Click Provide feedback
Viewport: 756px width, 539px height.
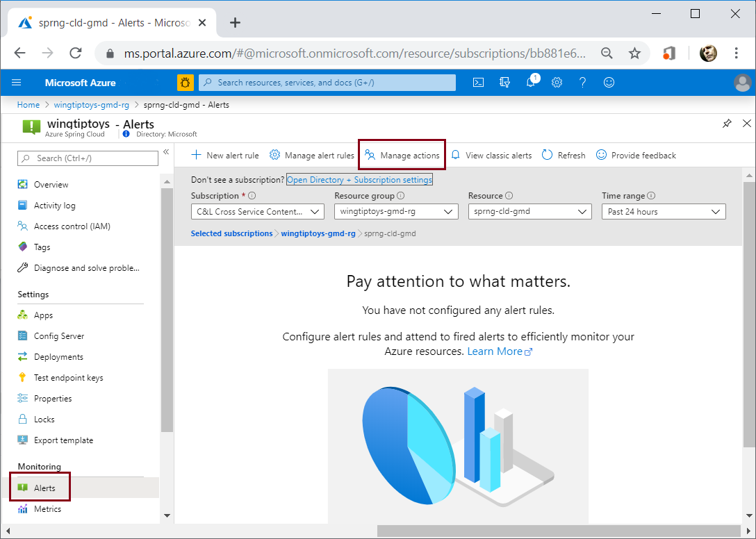(x=636, y=155)
